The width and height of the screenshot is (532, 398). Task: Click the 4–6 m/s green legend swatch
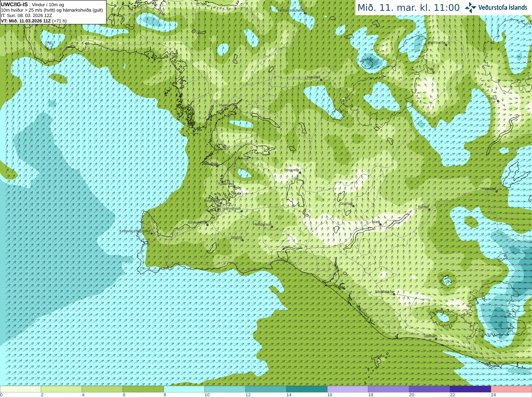coord(102,389)
